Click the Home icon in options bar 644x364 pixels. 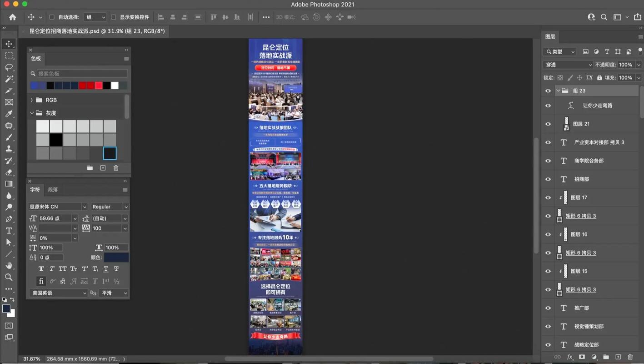pos(12,17)
